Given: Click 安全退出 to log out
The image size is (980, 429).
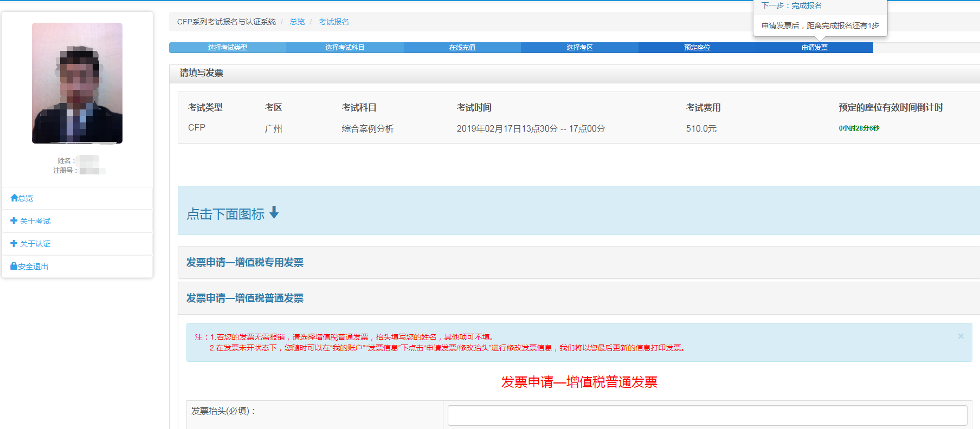Looking at the screenshot, I should (33, 266).
